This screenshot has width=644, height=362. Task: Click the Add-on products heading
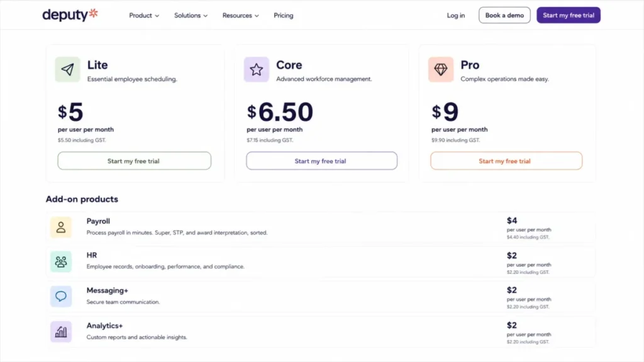pos(82,199)
